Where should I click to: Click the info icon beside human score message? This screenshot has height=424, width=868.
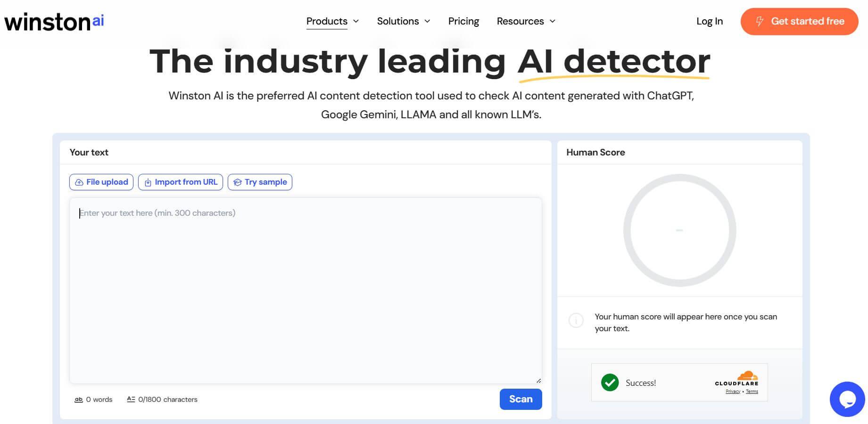pyautogui.click(x=576, y=320)
